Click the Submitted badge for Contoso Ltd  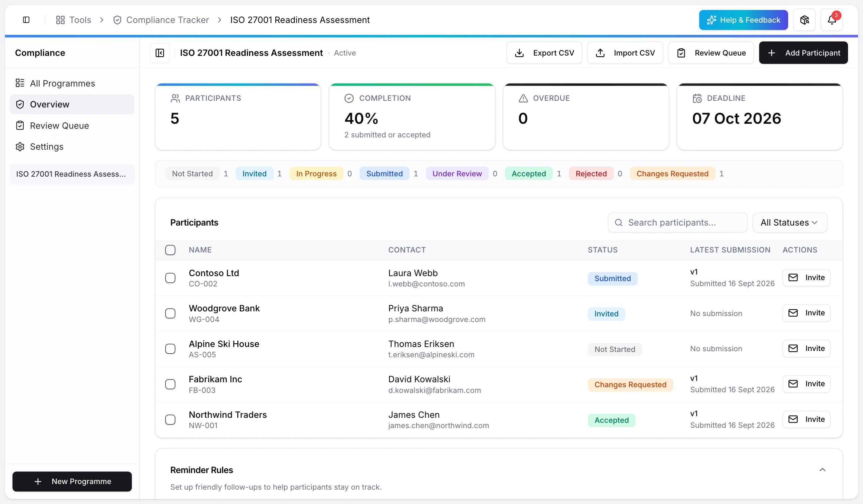pos(612,278)
